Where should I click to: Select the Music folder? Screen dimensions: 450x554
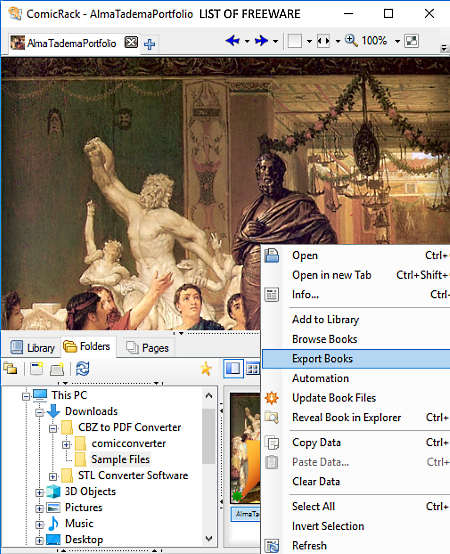[x=79, y=523]
